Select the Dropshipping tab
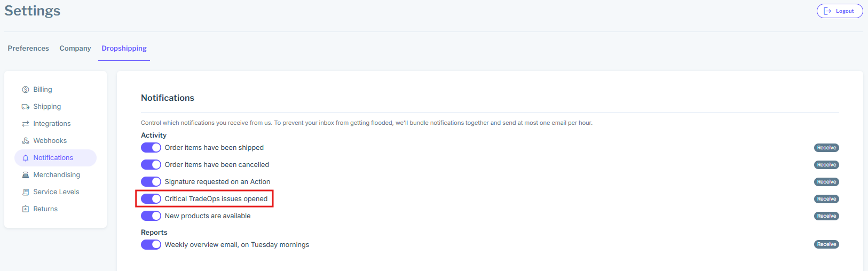 (x=124, y=49)
